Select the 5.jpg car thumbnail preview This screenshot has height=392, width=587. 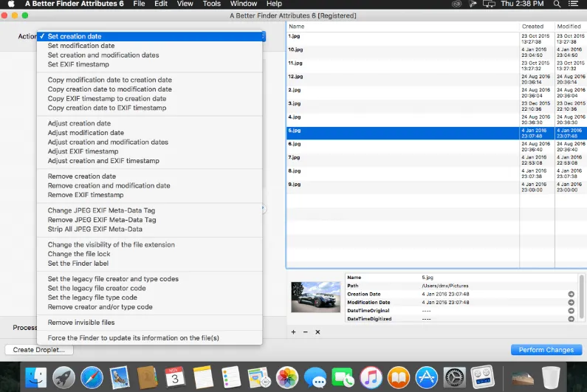315,298
